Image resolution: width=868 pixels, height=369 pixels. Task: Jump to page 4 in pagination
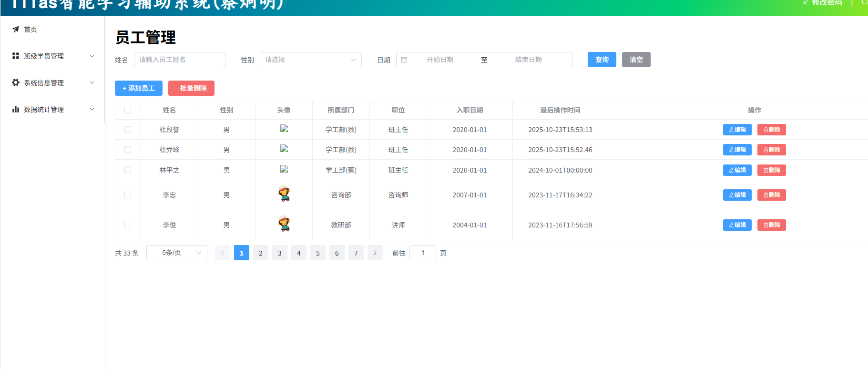click(299, 253)
